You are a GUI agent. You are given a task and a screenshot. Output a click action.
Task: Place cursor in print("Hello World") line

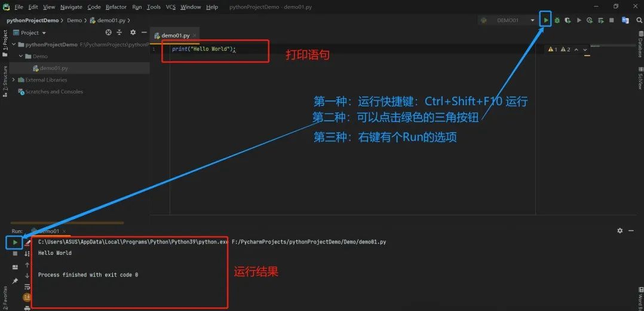tap(204, 49)
